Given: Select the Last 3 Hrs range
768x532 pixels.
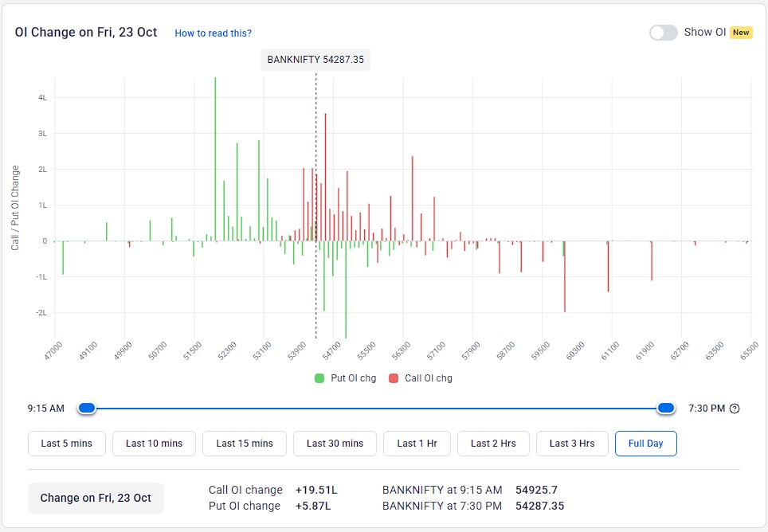Looking at the screenshot, I should pyautogui.click(x=572, y=444).
